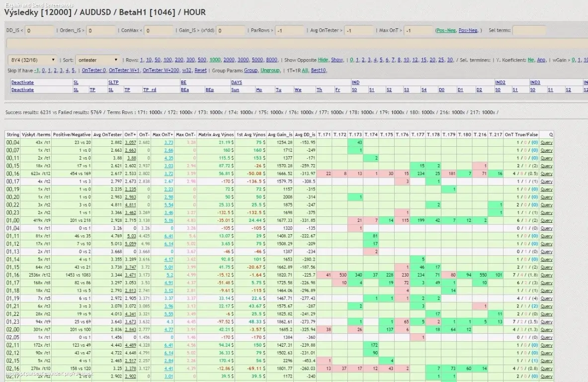
Task: Click the w32 link
Action: point(187,71)
